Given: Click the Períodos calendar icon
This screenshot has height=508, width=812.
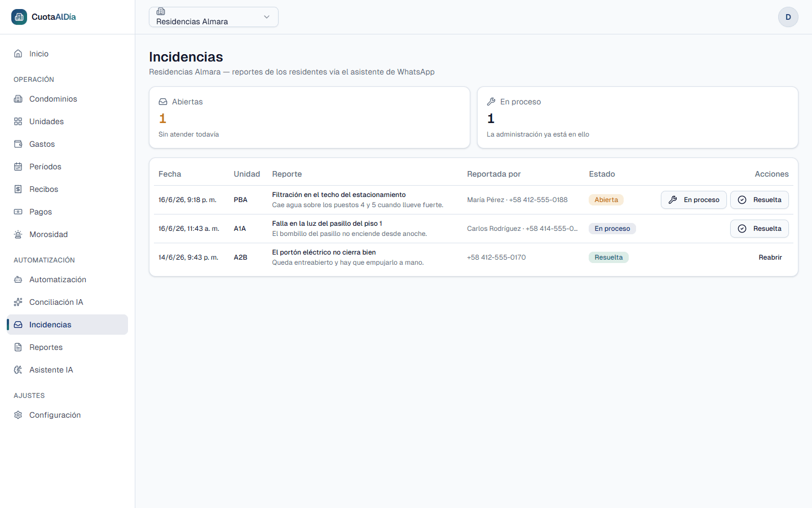Looking at the screenshot, I should [18, 167].
